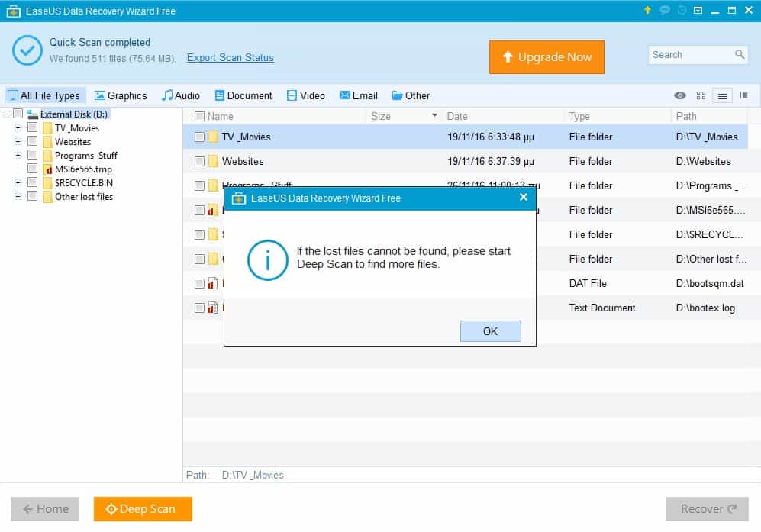The width and height of the screenshot is (761, 532).
Task: Start a Deep Scan
Action: (143, 508)
